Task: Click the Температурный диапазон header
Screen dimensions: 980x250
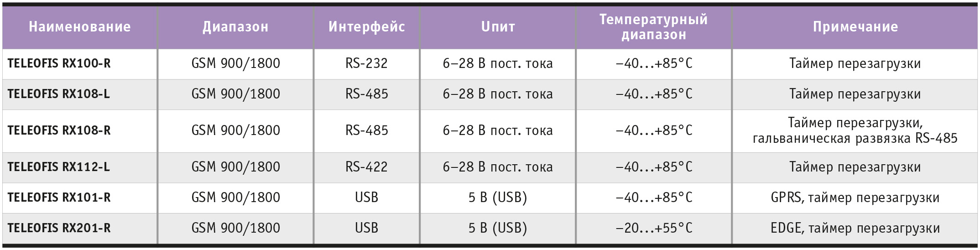Action: (654, 27)
